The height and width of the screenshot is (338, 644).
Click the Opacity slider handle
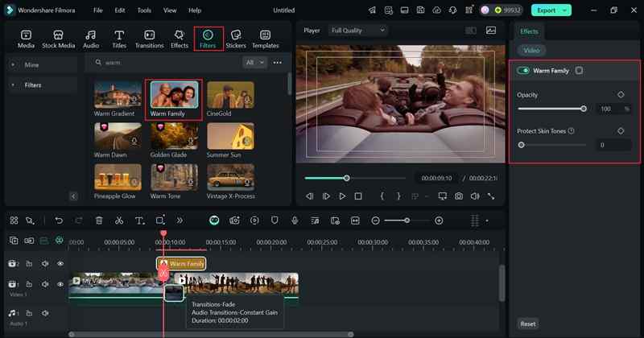coord(584,109)
